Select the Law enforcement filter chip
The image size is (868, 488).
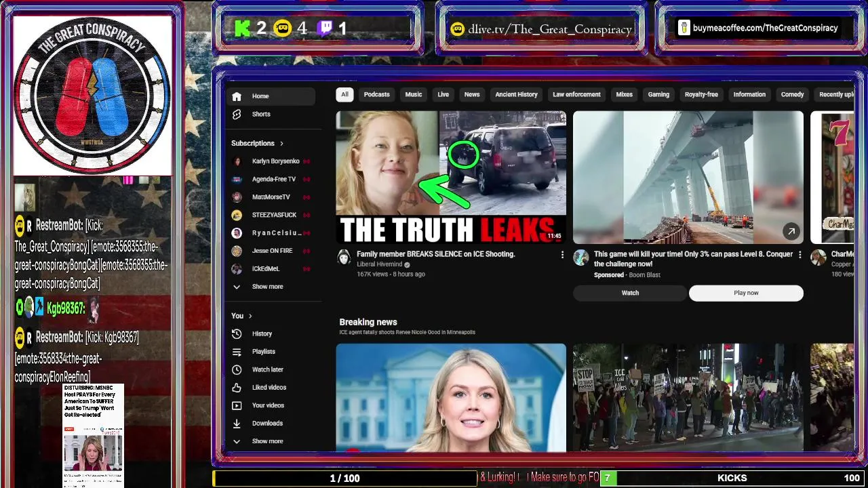(576, 95)
